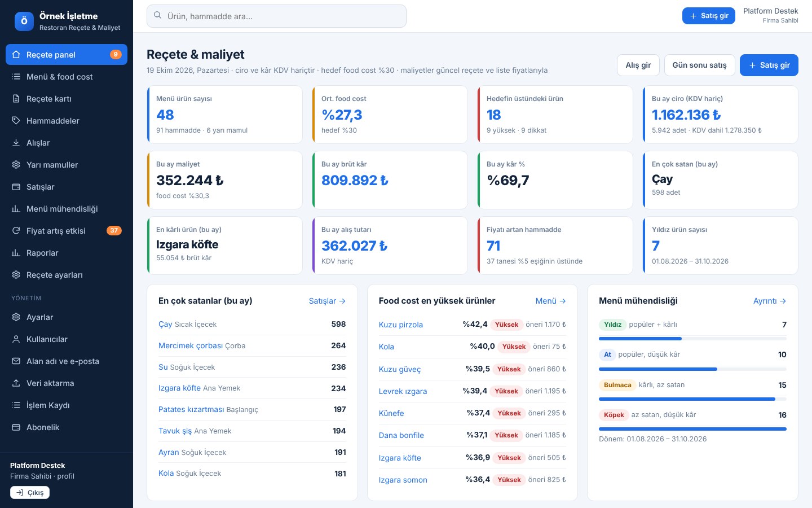Follow the Menü link in the Food cost card
Image resolution: width=812 pixels, height=508 pixels.
tap(550, 301)
